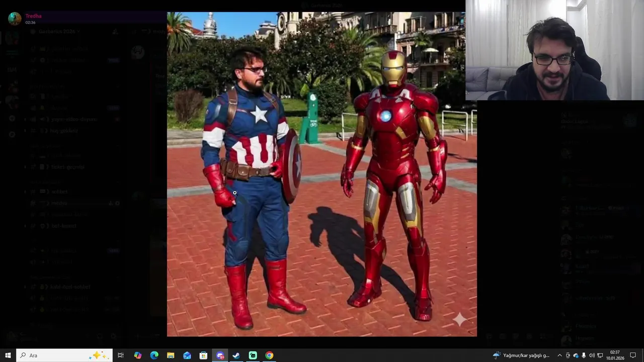Open the Yağmur/kar yağışlı weather widget
Screen dimensions: 644x362
(x=521, y=355)
